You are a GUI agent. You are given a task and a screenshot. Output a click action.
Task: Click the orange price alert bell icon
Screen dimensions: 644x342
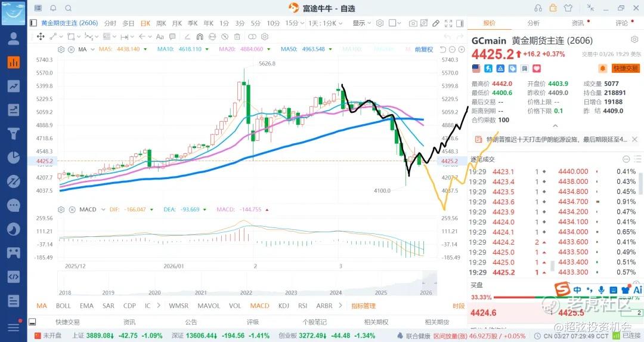pyautogui.click(x=603, y=68)
